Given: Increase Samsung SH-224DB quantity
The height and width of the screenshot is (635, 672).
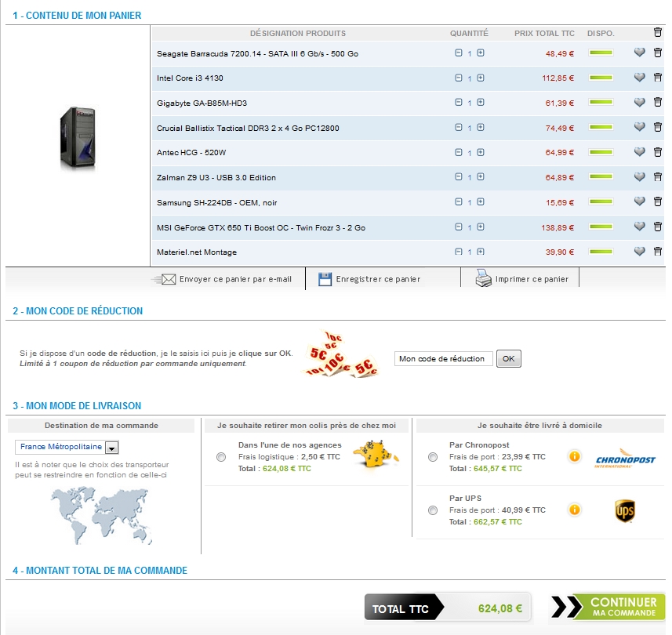Looking at the screenshot, I should [481, 201].
